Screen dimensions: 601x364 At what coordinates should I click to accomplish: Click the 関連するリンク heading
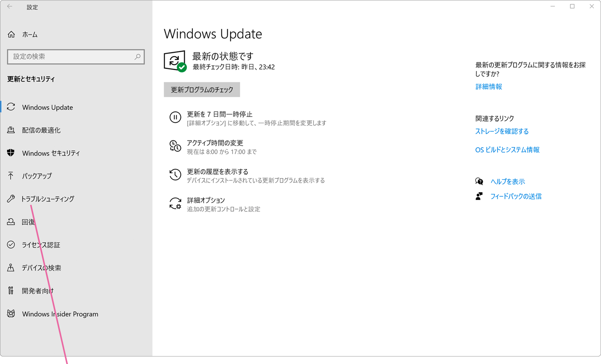pyautogui.click(x=495, y=118)
